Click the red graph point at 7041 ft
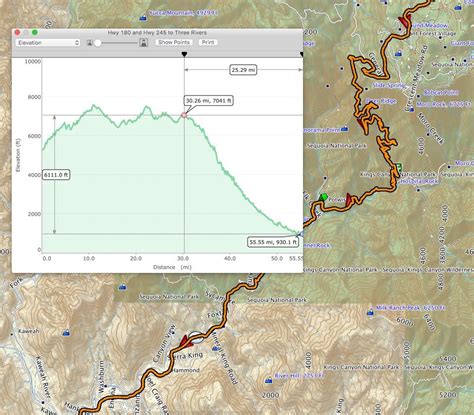The image size is (474, 415). coord(184,115)
